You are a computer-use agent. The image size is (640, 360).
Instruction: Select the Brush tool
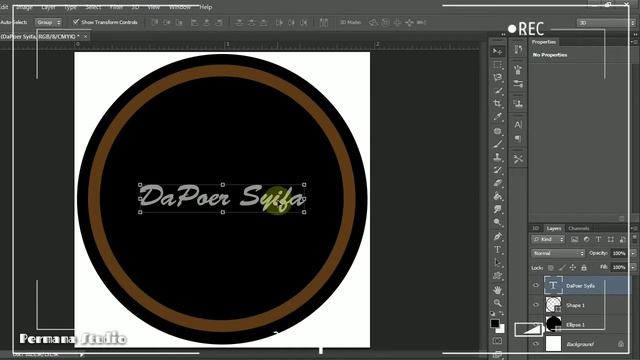coord(497,144)
